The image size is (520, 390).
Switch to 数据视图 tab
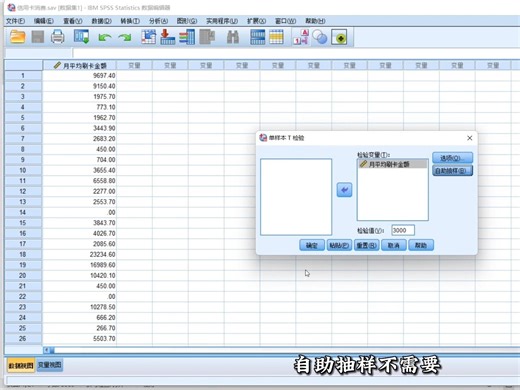click(x=21, y=365)
